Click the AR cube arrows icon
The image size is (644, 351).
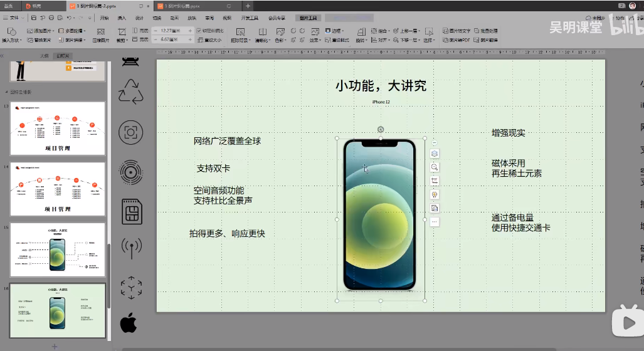click(x=132, y=288)
